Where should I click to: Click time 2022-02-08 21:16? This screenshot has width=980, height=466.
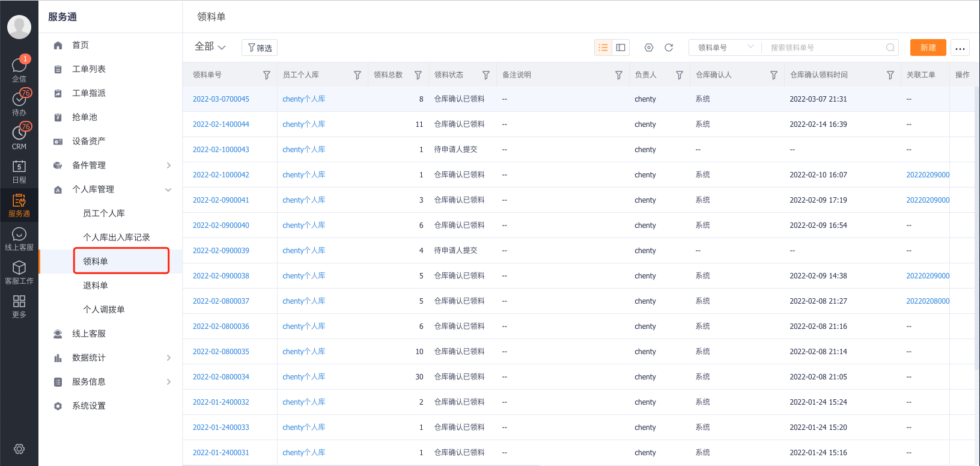click(x=818, y=327)
